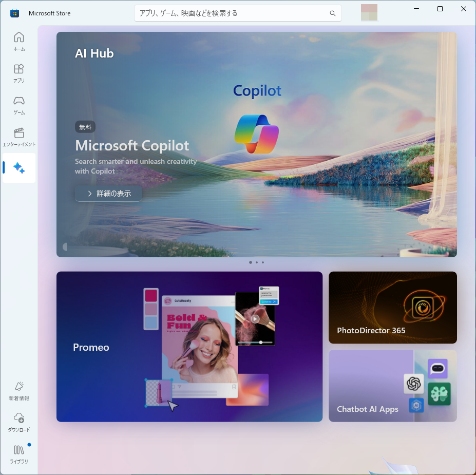Open the PhotoDirector 365 card

coord(392,308)
